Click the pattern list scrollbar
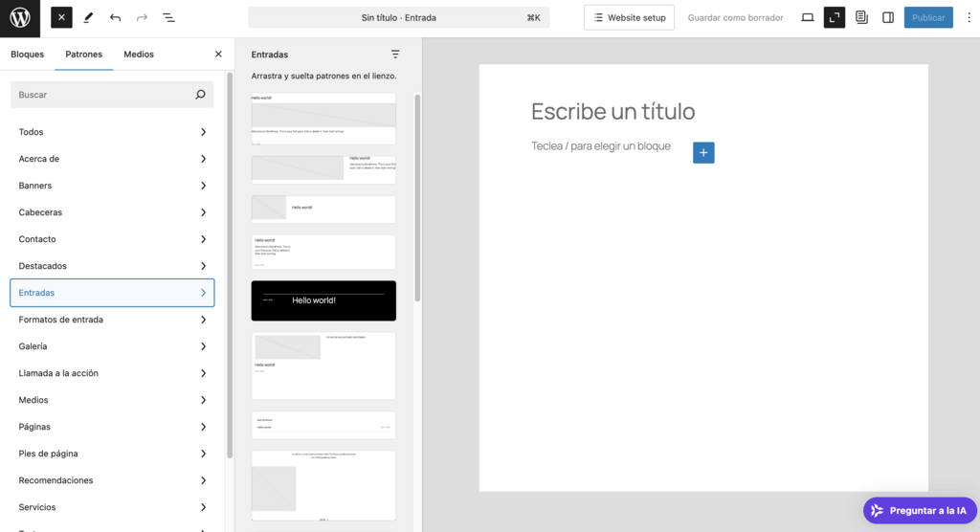This screenshot has width=980, height=532. click(417, 197)
